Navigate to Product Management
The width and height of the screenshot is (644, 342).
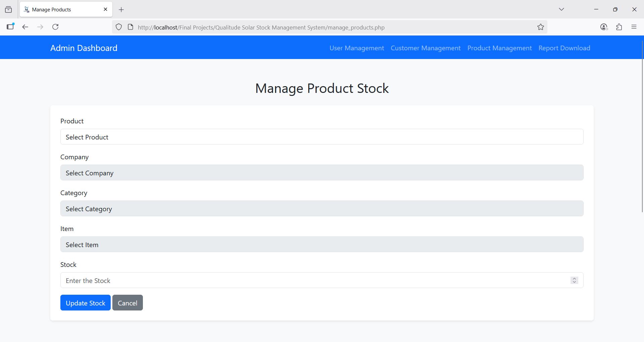point(499,48)
